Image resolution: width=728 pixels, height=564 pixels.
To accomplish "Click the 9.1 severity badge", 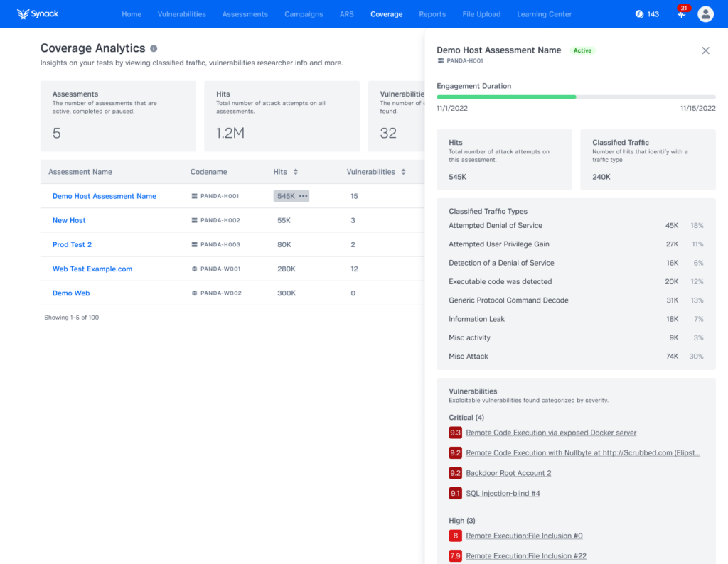I will [455, 494].
